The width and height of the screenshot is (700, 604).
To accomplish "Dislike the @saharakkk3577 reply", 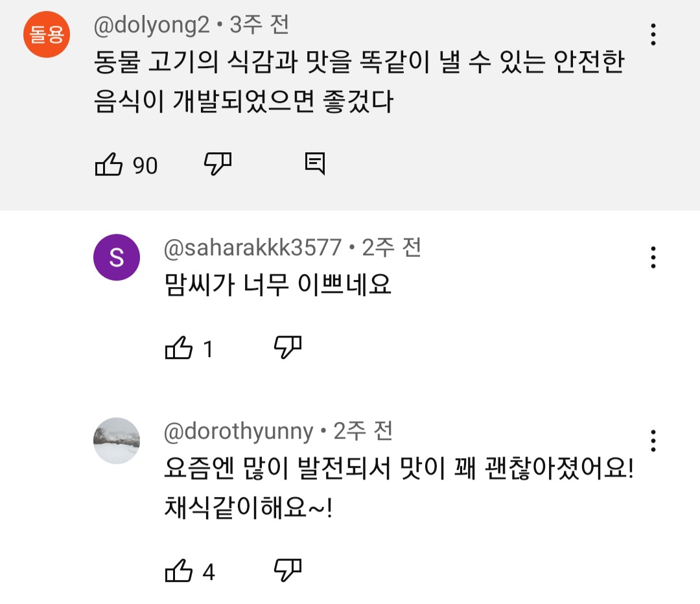I will (x=288, y=348).
